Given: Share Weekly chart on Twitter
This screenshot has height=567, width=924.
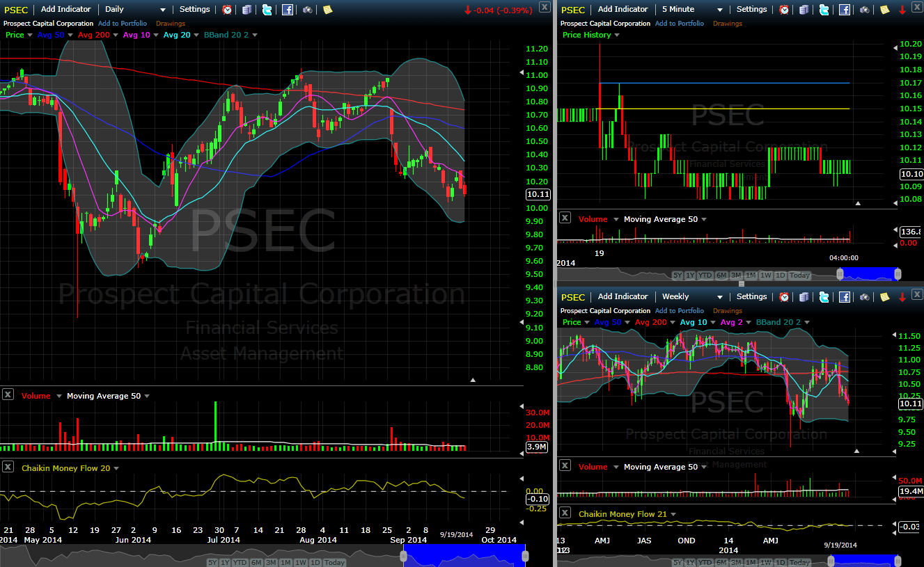Looking at the screenshot, I should point(824,297).
